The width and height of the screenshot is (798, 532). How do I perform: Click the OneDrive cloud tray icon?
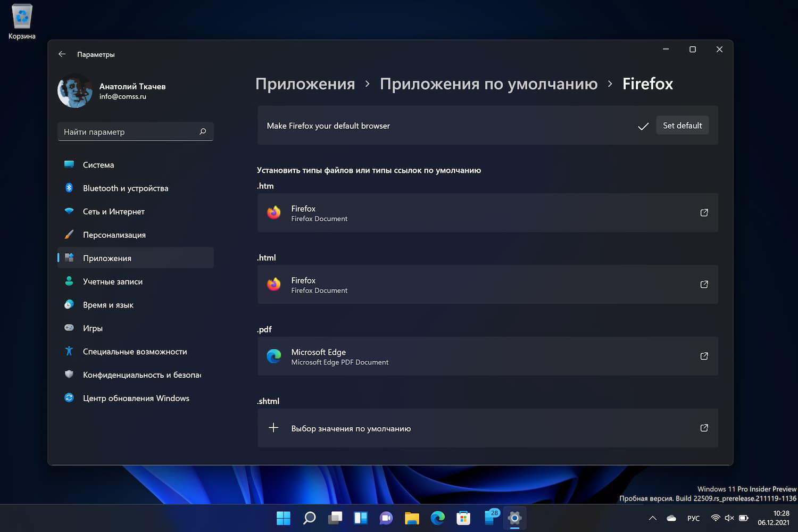pos(671,518)
